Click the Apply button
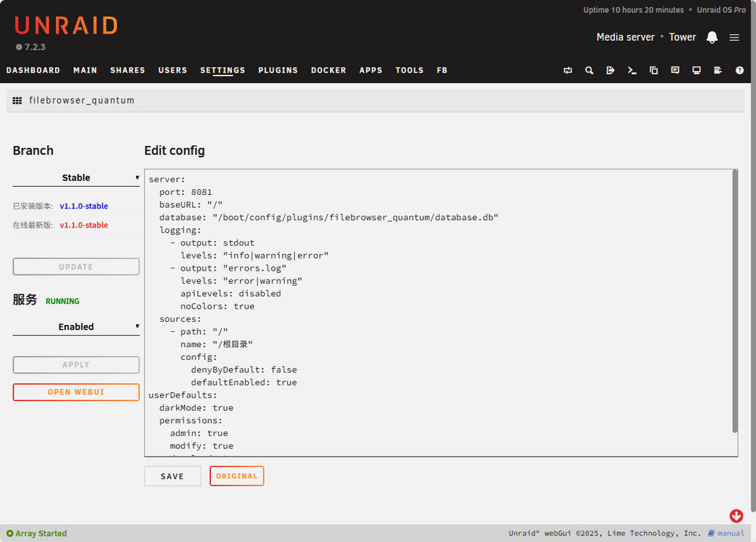The height and width of the screenshot is (542, 756). (x=76, y=364)
